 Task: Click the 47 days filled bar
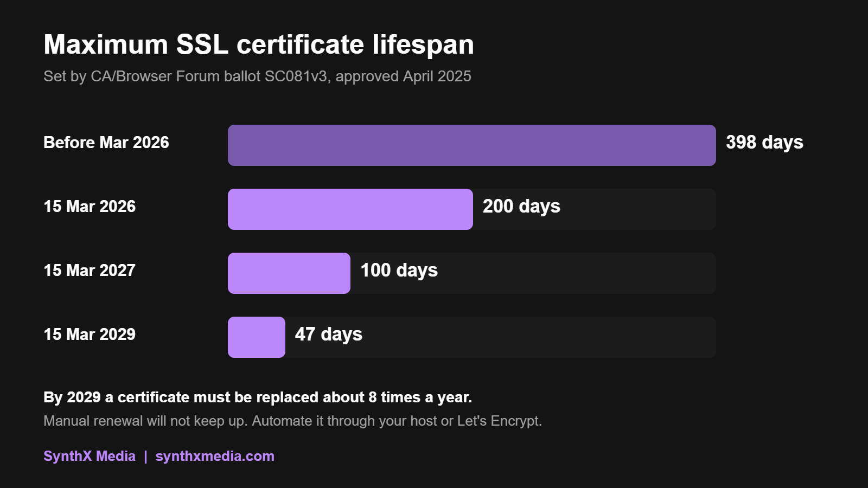257,337
